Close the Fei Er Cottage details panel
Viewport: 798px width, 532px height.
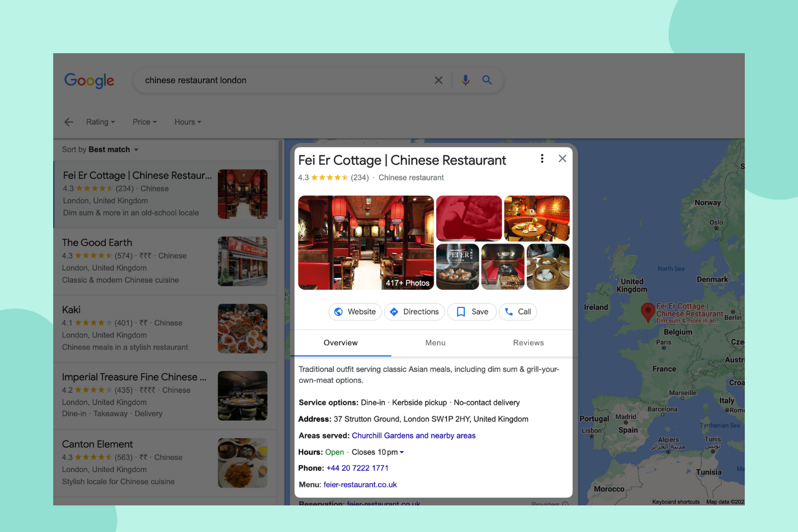[x=562, y=159]
